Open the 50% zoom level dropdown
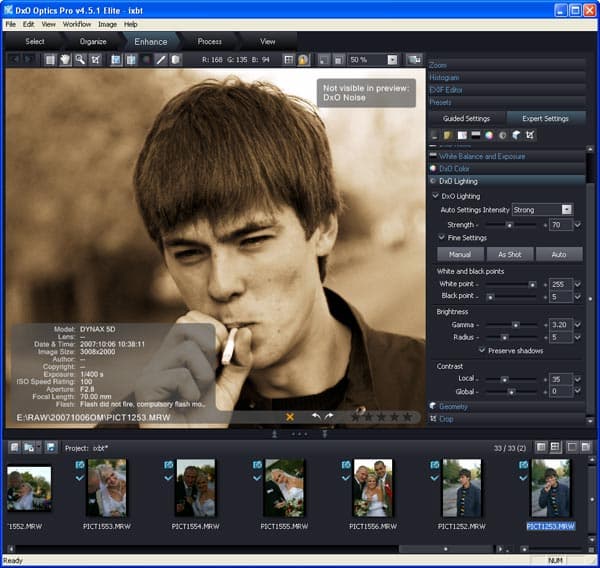The width and height of the screenshot is (600, 568). pos(392,60)
